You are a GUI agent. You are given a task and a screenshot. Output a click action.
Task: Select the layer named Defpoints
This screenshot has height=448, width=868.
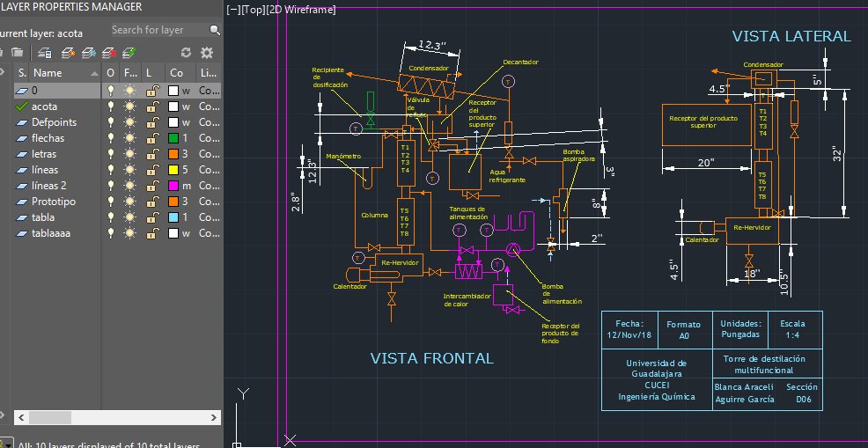coord(55,121)
